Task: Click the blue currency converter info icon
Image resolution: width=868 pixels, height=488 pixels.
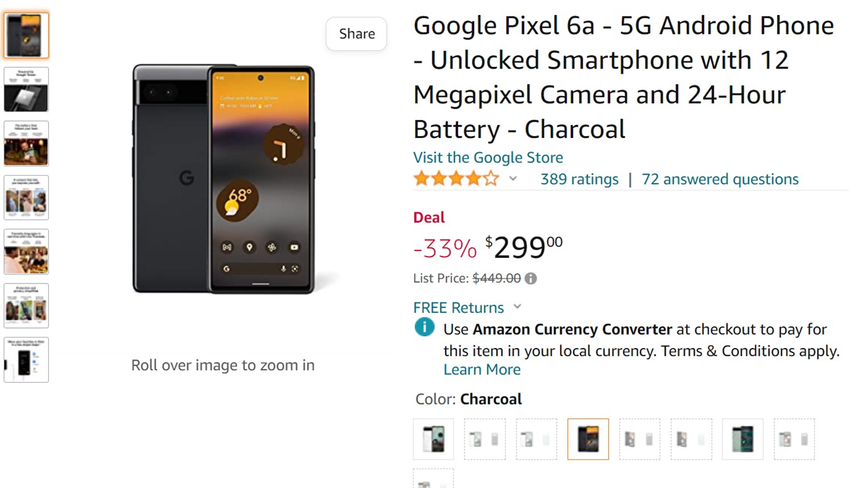Action: 424,327
